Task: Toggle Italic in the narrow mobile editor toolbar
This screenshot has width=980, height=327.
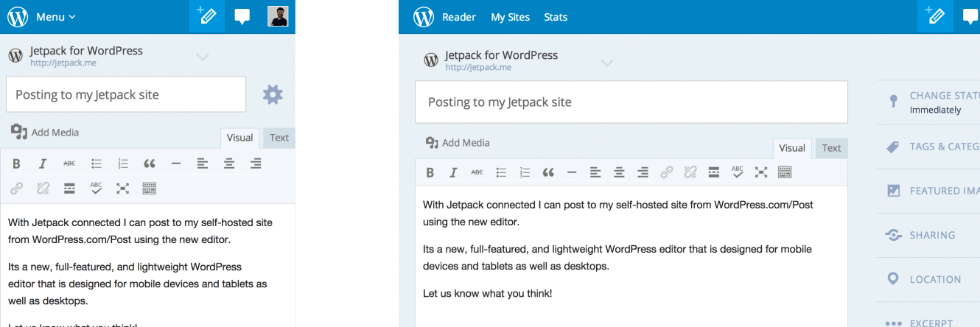Action: 43,163
